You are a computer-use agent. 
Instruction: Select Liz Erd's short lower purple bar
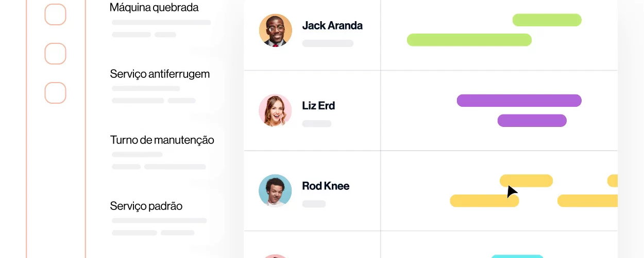[x=532, y=121]
